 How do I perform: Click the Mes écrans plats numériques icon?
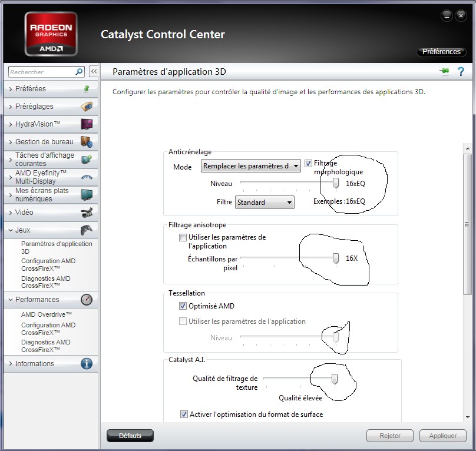(87, 194)
